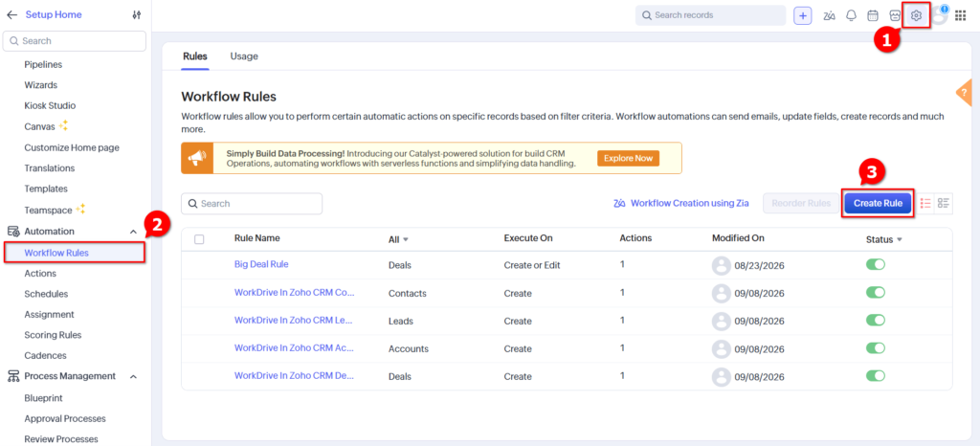Screen dimensions: 980x446
Task: Focus the workflow rules Search field
Action: [x=252, y=204]
